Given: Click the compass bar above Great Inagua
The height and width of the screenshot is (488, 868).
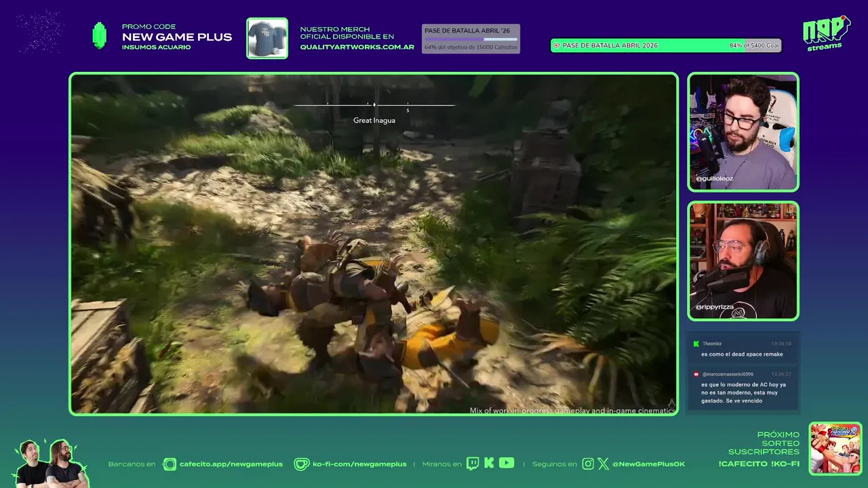Looking at the screenshot, I should (374, 105).
